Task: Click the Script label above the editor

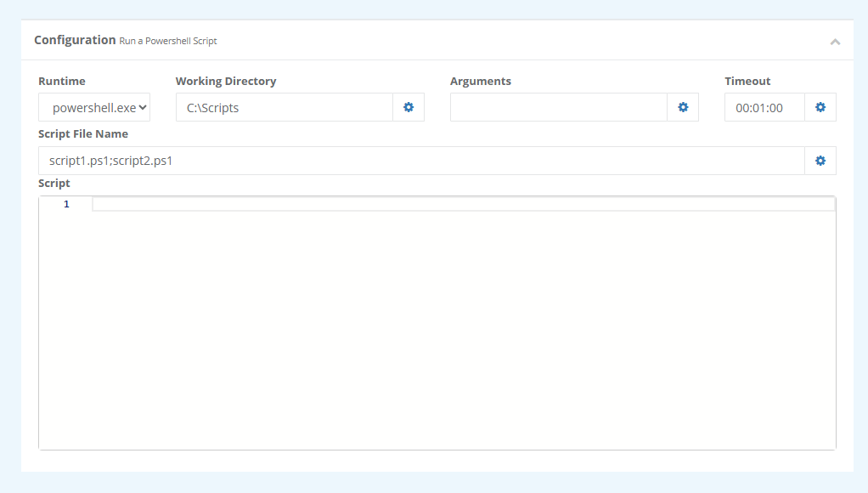Action: (54, 183)
